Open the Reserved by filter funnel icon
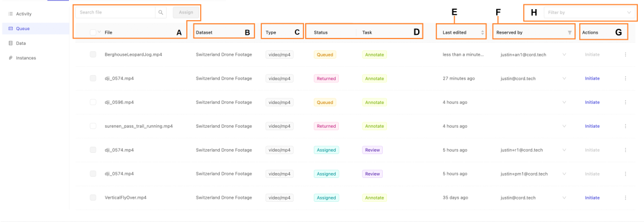The height and width of the screenshot is (222, 644). [x=570, y=32]
